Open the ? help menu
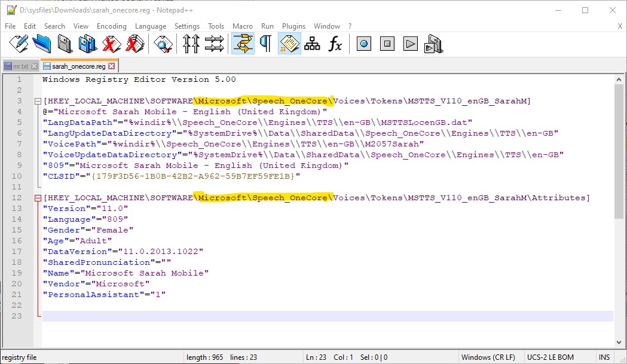This screenshot has width=627, height=364. point(350,26)
